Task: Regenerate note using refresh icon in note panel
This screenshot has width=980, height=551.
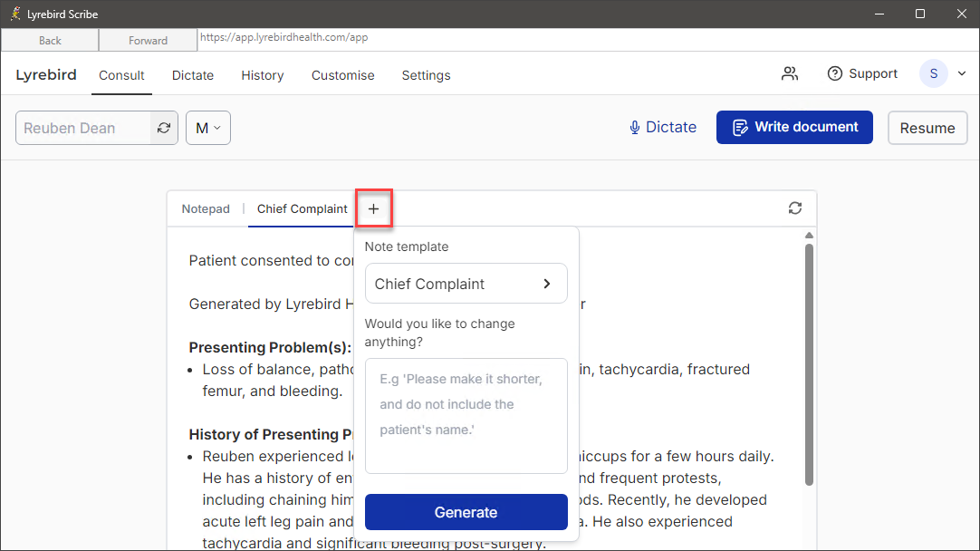Action: (x=794, y=208)
